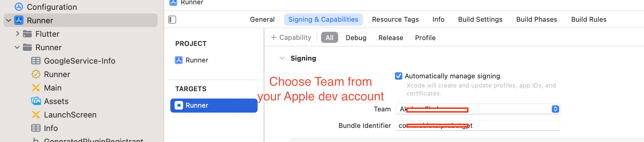
Task: Collapse the Runner group folder
Action: click(x=17, y=47)
